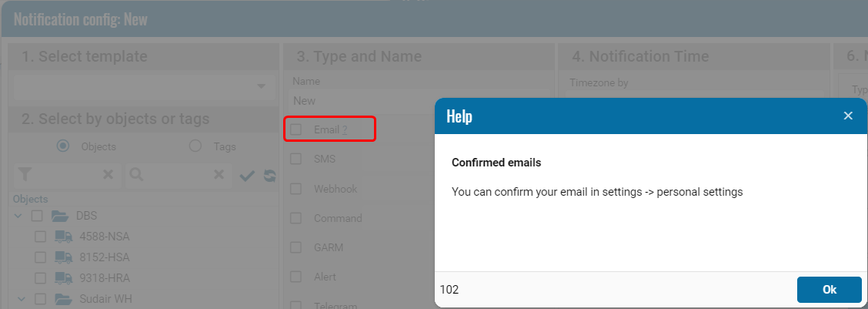Select the Objects radio button

click(x=63, y=146)
